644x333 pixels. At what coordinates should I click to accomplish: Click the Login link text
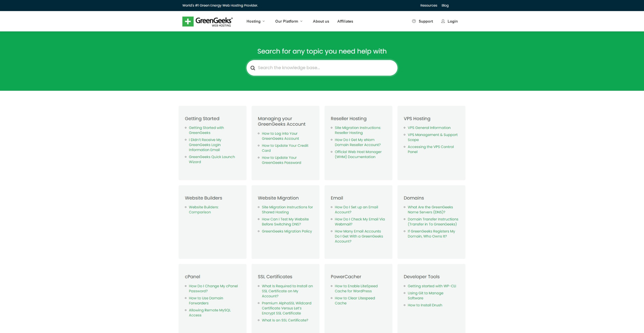(452, 21)
